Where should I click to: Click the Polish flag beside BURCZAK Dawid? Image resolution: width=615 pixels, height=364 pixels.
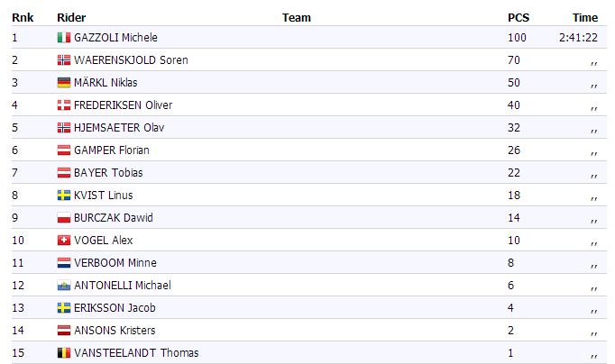pyautogui.click(x=63, y=218)
